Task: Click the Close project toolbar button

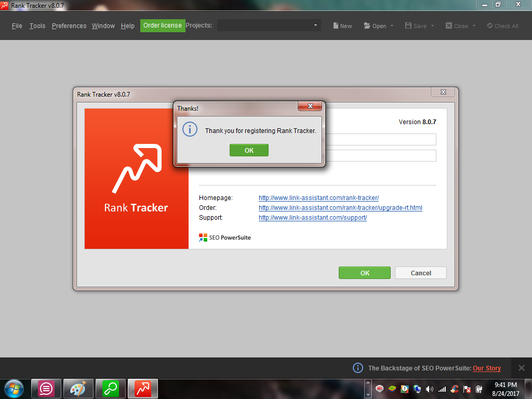Action: pyautogui.click(x=457, y=26)
